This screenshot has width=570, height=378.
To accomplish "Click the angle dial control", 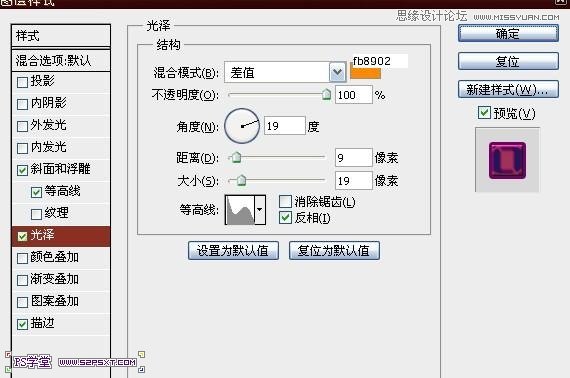I will (x=242, y=126).
